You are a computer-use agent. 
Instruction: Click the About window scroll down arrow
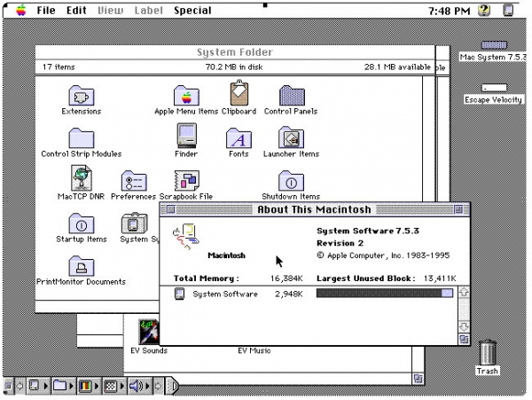tap(464, 326)
